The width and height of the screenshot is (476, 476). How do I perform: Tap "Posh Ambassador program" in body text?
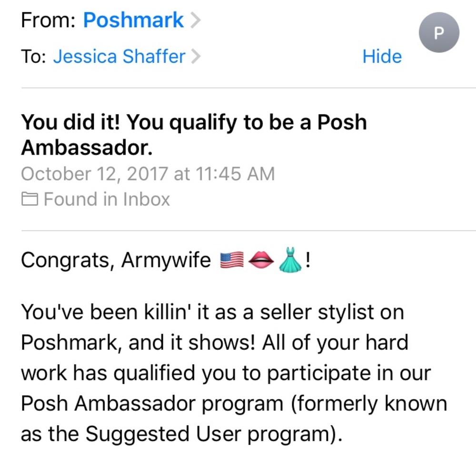[x=152, y=404]
